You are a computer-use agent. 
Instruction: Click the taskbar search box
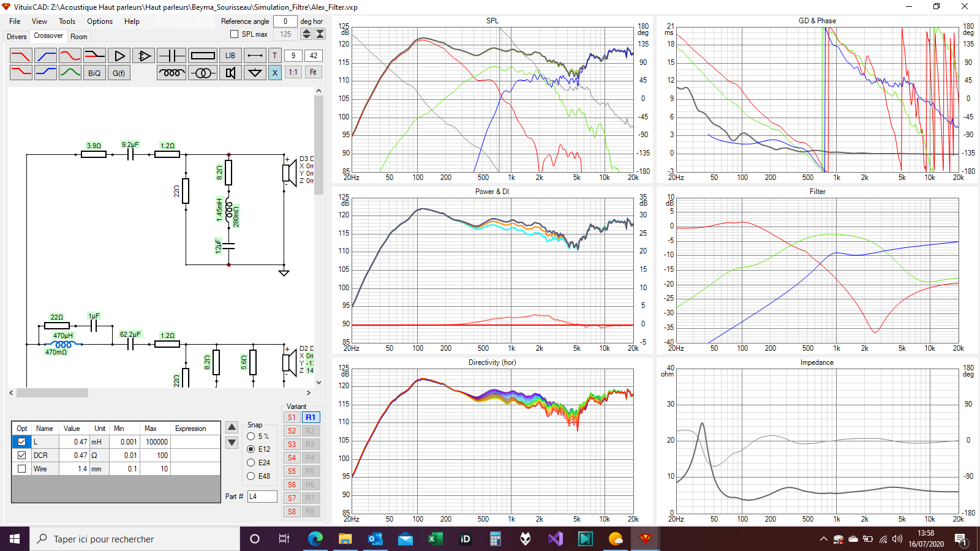pos(135,539)
